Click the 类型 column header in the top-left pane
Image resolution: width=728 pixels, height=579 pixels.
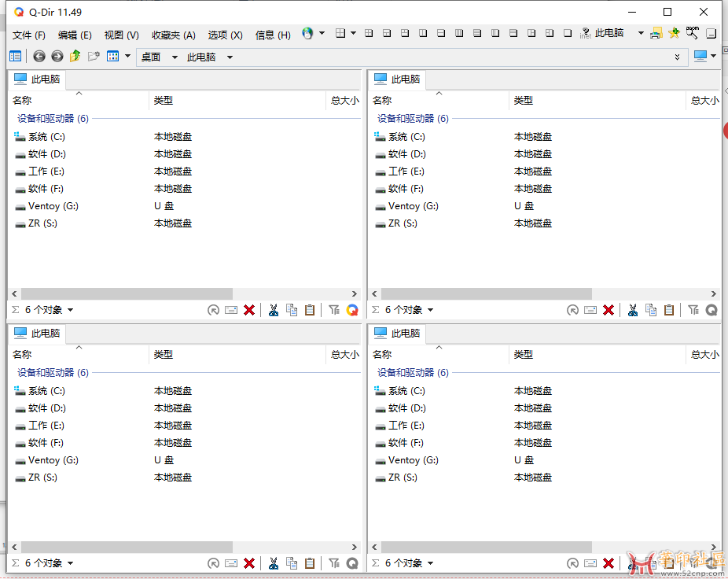[164, 101]
